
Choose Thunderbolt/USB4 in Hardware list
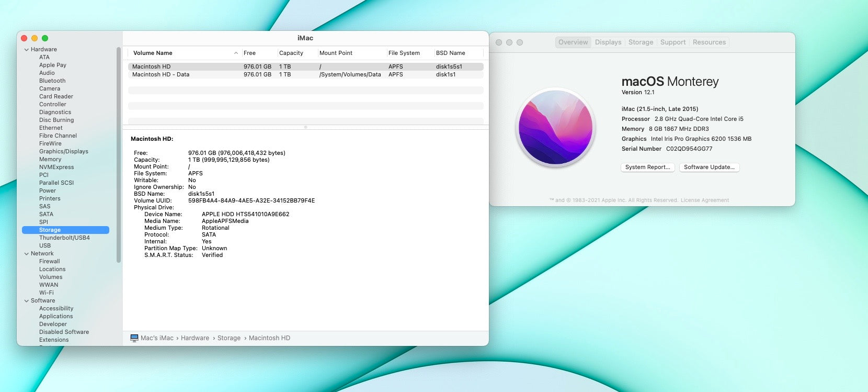pyautogui.click(x=64, y=238)
